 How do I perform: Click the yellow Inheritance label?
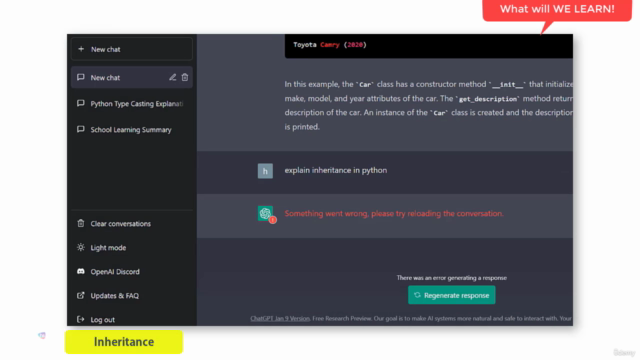124,342
